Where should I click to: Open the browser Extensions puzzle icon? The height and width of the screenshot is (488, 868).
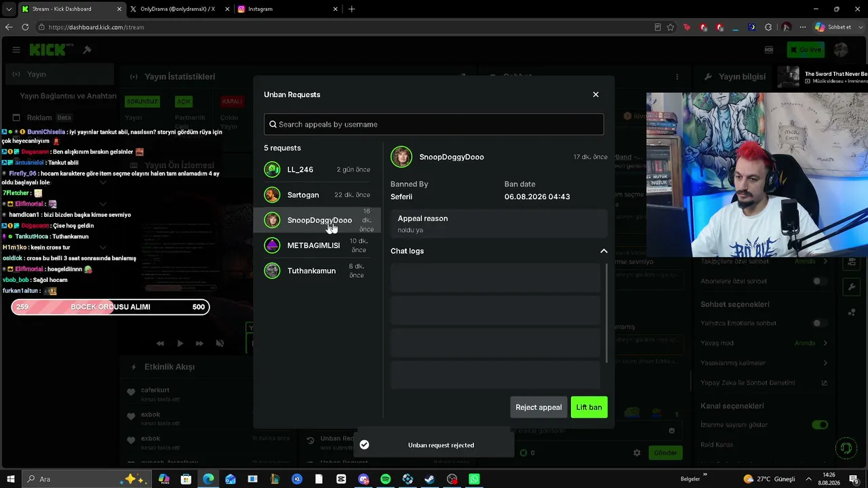coord(768,27)
